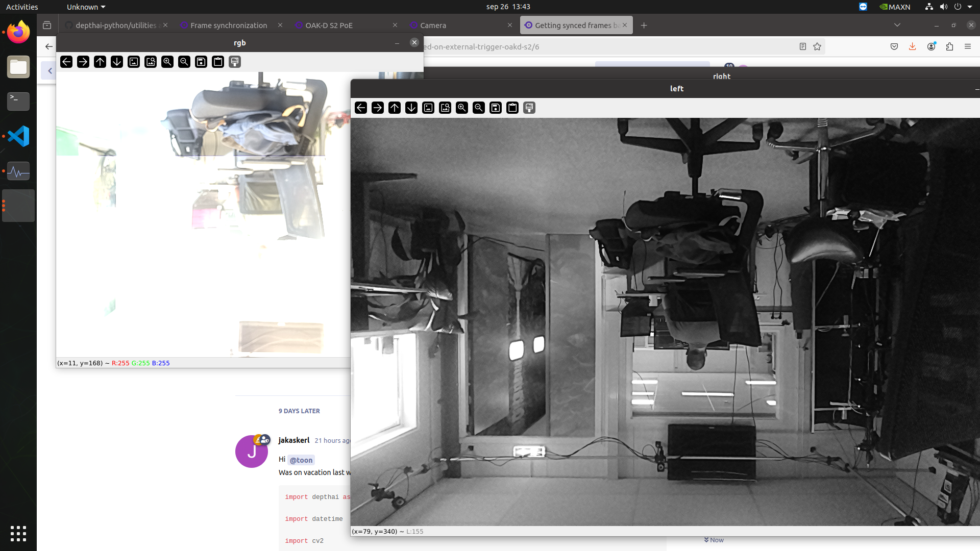Viewport: 980px width, 551px height.
Task: Switch to OAK-D S2 PoE tab
Action: pos(329,25)
